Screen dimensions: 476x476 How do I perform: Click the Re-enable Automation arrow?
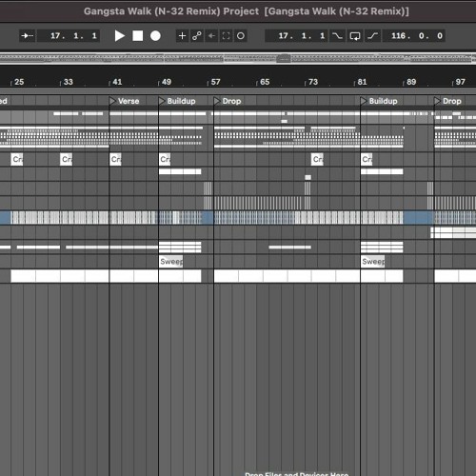tap(211, 36)
